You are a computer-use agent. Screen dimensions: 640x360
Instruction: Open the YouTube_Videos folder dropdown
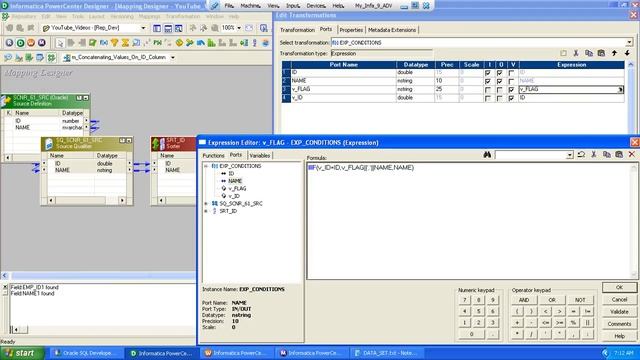point(143,28)
